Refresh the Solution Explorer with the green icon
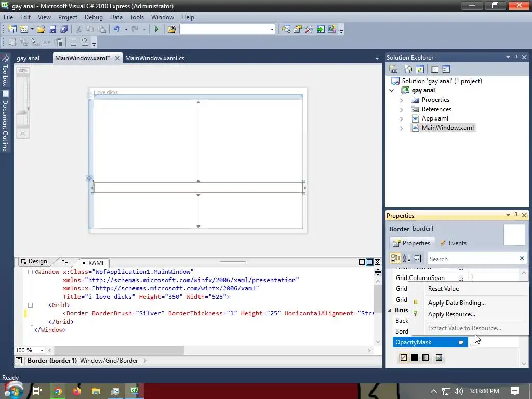Viewport: 532px width, 399px height. 420,69
